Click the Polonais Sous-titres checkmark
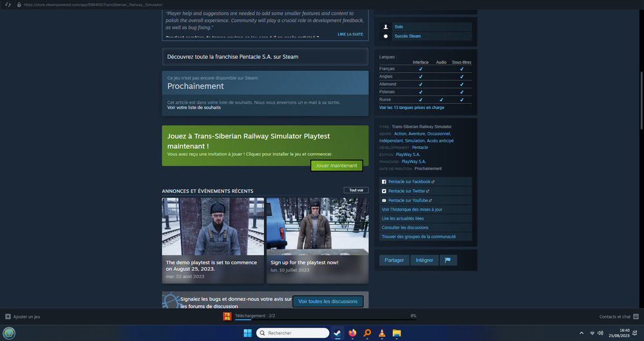Screen dimensions: 644x341 tap(462, 92)
